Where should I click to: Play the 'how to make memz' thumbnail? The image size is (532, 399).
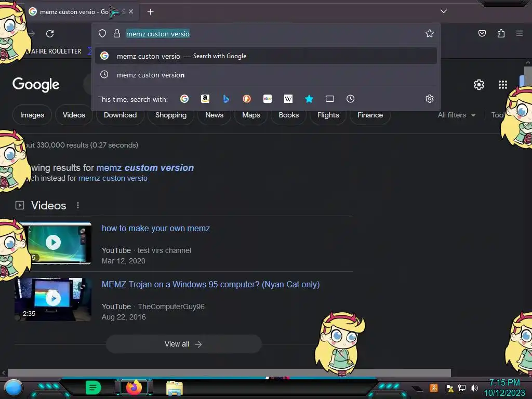[53, 243]
